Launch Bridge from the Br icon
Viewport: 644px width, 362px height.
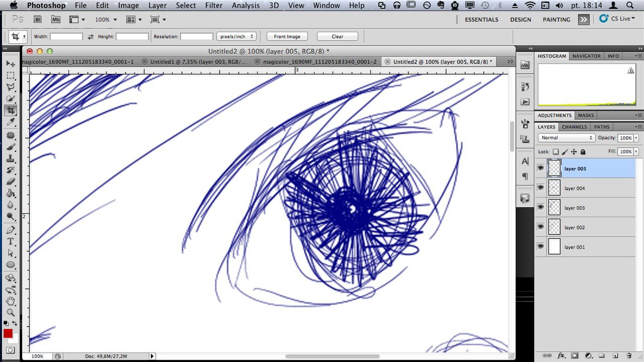point(38,20)
